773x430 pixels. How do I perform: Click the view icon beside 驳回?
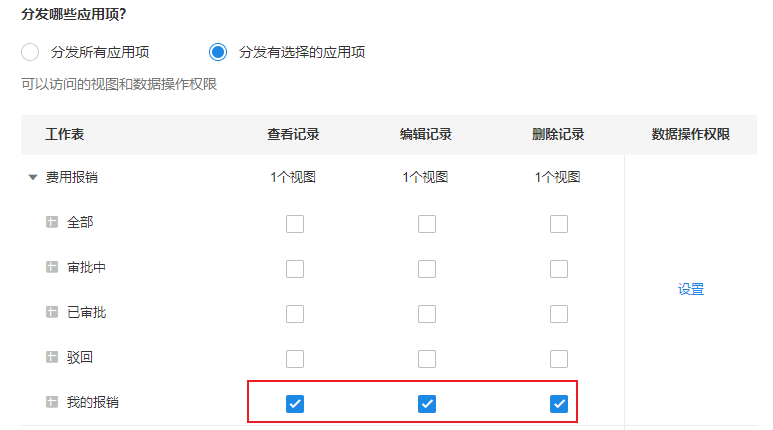coord(52,357)
